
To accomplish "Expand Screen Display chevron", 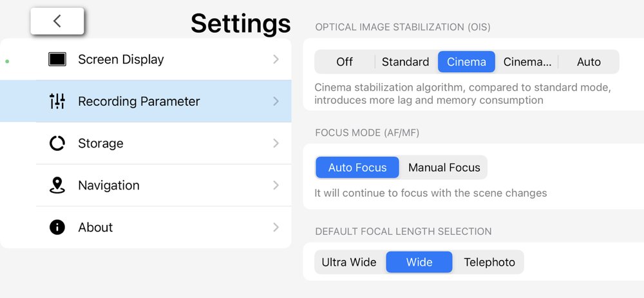I will tap(276, 59).
